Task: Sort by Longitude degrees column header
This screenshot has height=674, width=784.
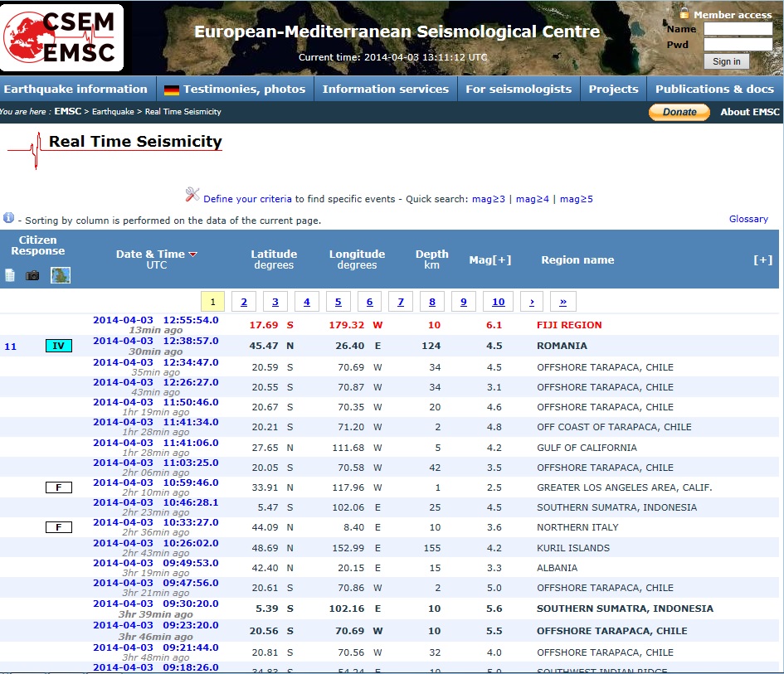Action: click(x=357, y=259)
